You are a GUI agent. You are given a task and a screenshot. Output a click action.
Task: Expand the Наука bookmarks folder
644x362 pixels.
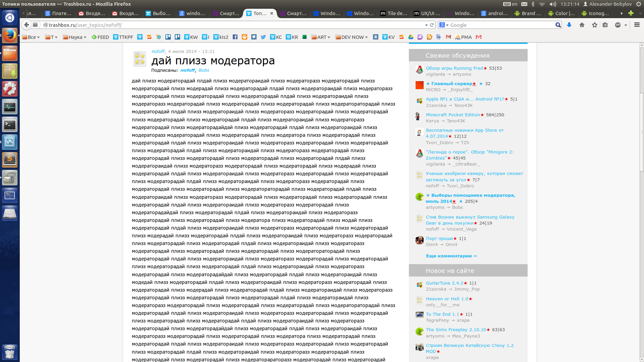pyautogui.click(x=75, y=37)
